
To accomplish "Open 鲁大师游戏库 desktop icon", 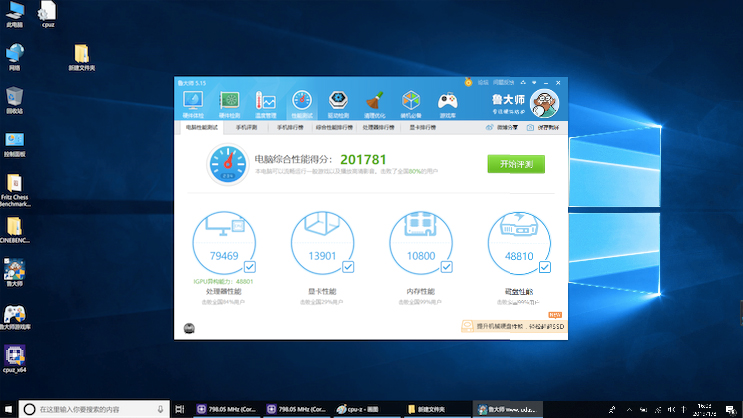I will [15, 317].
